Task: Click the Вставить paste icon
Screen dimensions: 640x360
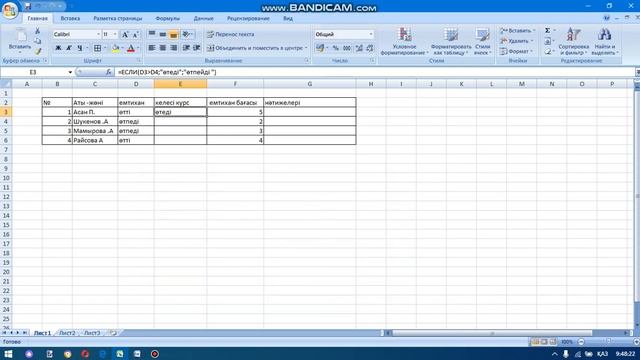Action: (20, 36)
